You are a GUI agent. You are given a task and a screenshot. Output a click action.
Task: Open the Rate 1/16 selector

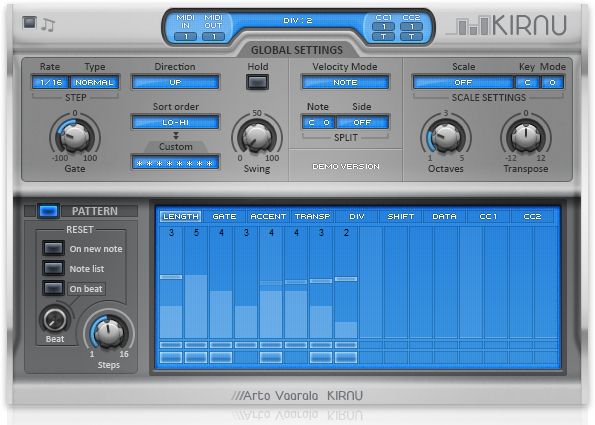(50, 82)
